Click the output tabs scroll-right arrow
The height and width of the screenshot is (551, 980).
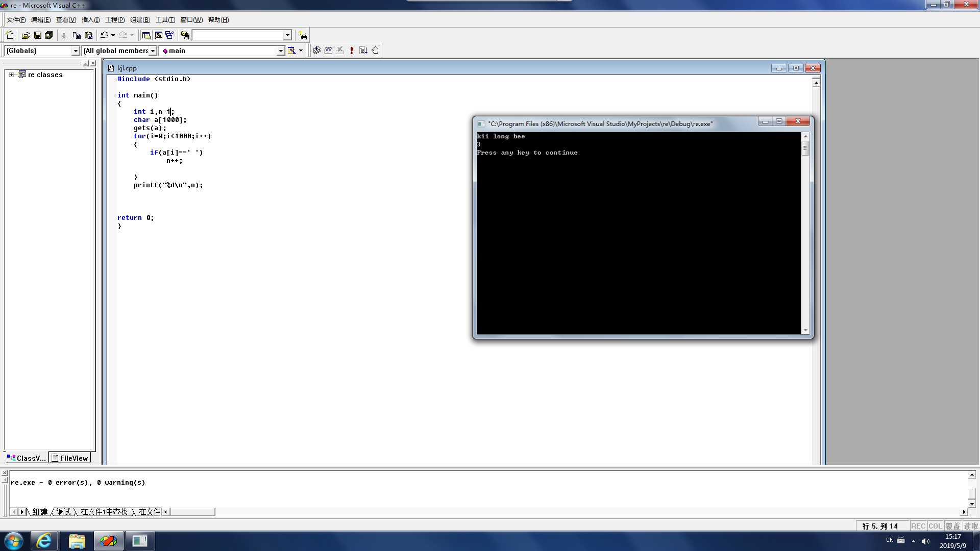coord(22,512)
